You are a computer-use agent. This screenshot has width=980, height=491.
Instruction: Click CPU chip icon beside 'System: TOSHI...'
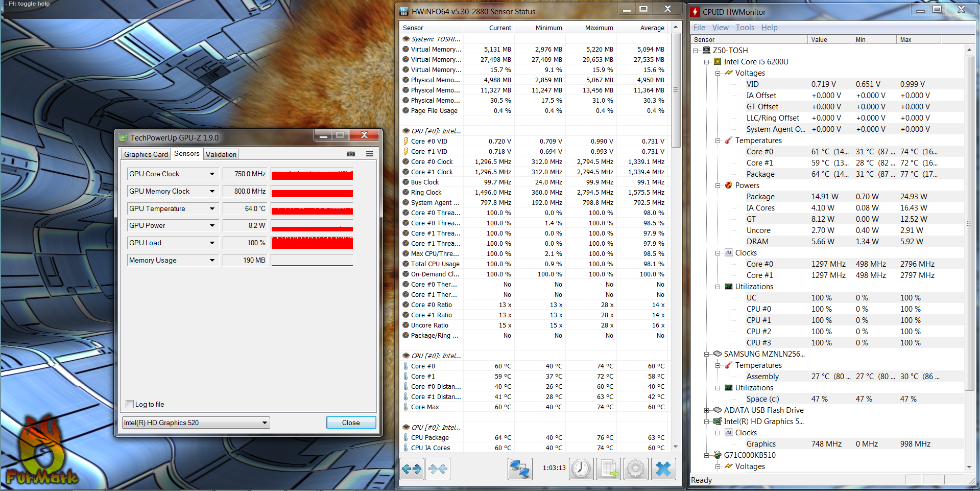[x=406, y=39]
